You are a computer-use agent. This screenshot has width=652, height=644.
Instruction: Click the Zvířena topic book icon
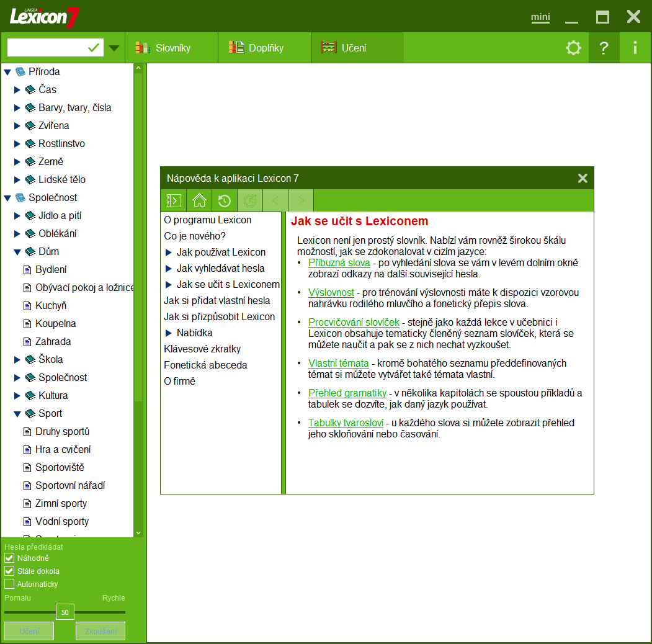point(30,125)
